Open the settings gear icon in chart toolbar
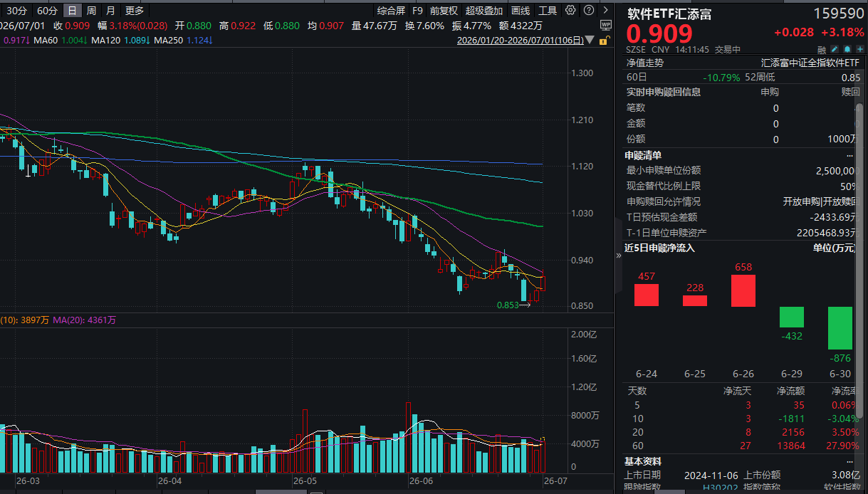 click(570, 10)
